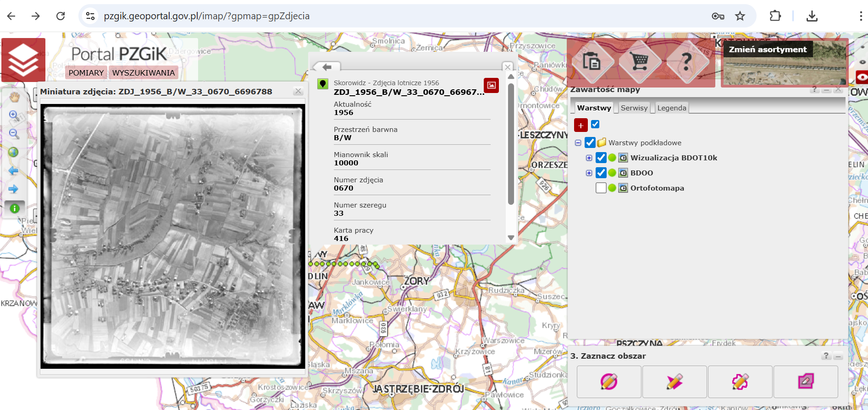Viewport: 868px width, 410px height.
Task: Click the zoom in magnifier tool
Action: pyautogui.click(x=14, y=115)
